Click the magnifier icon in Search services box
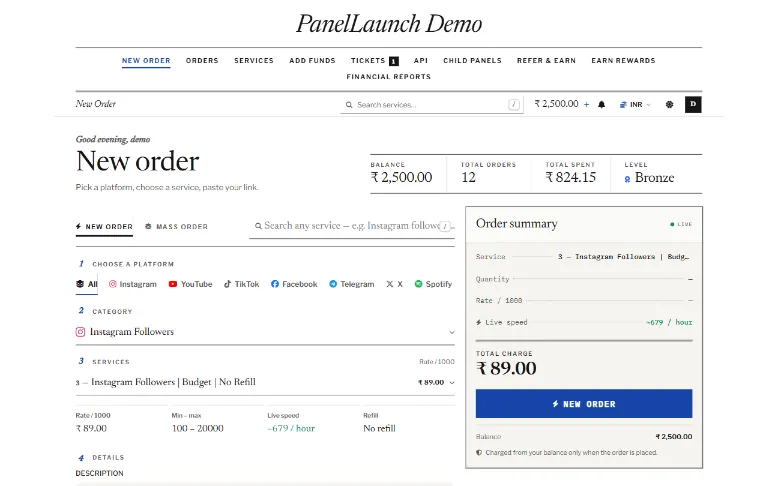The image size is (778, 486). click(349, 105)
